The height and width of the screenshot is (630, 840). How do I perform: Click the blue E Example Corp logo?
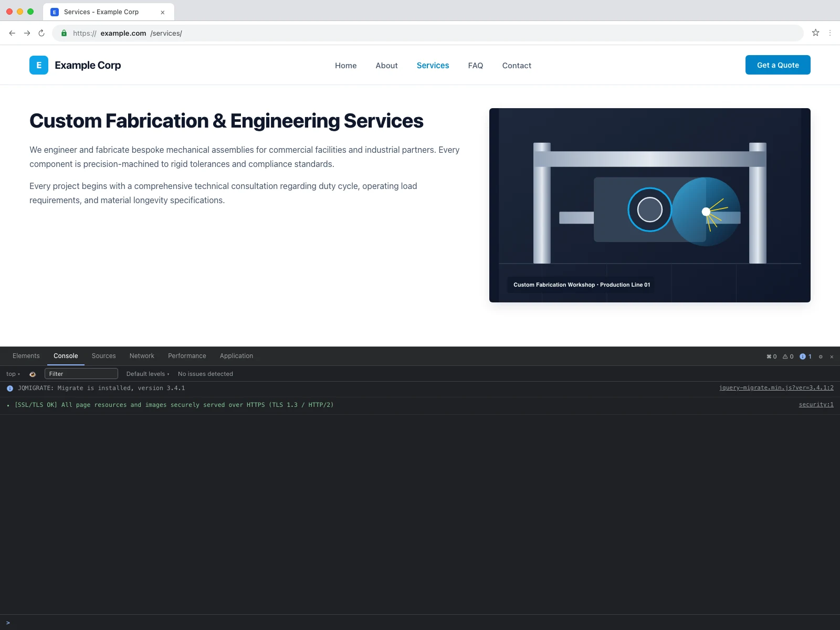pos(39,65)
